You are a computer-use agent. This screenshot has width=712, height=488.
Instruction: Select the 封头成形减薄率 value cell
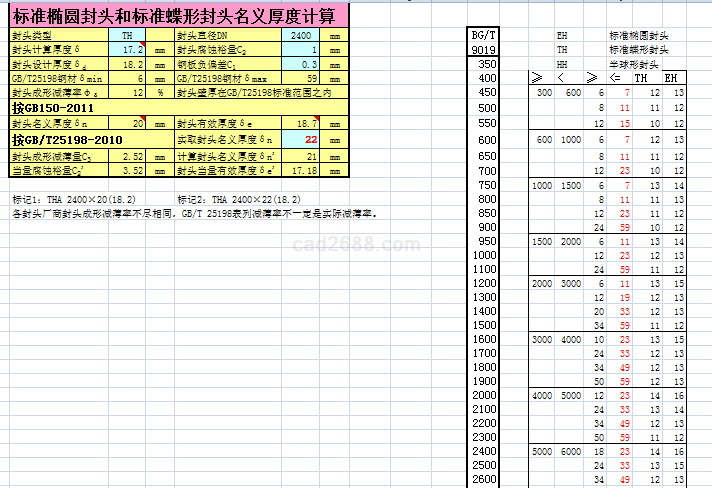(127, 92)
